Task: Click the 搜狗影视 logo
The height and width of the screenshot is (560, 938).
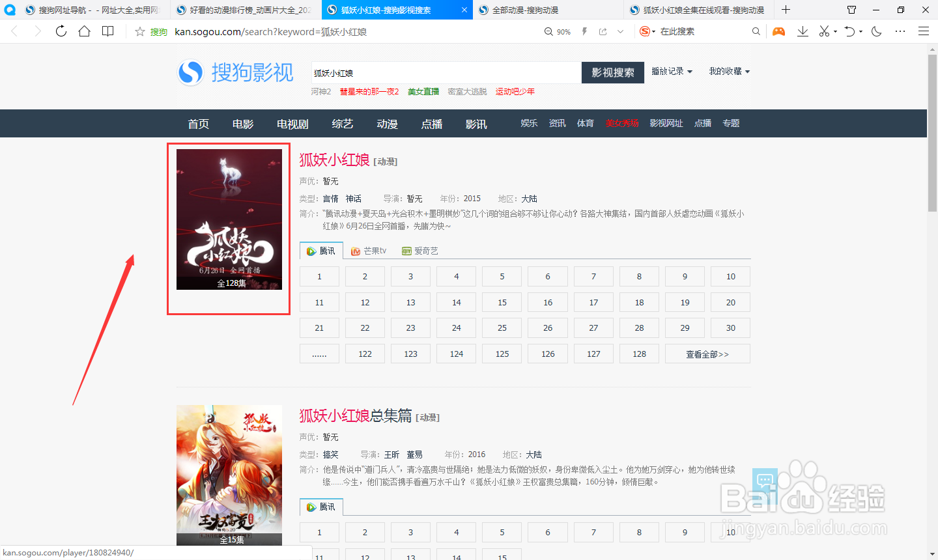Action: tap(235, 72)
